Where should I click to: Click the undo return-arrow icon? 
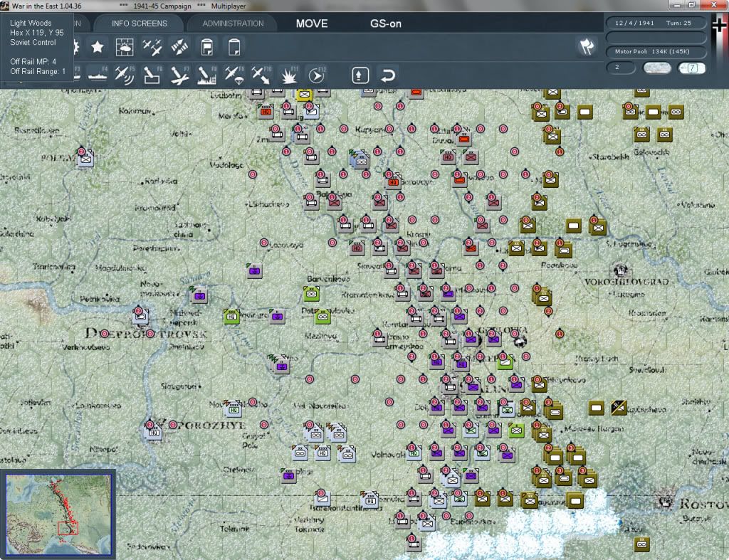[388, 75]
